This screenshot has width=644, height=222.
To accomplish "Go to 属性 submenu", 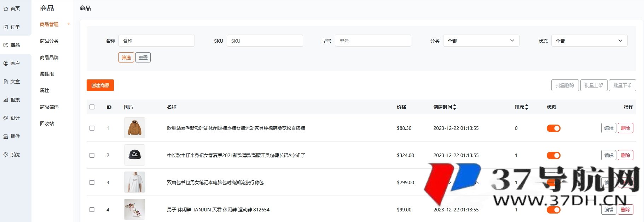I will tap(45, 90).
